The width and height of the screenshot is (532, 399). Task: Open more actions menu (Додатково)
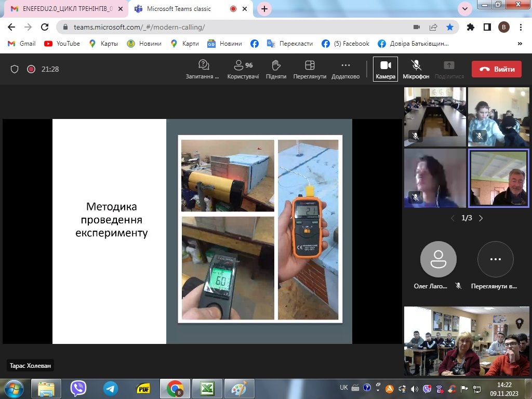pos(345,69)
